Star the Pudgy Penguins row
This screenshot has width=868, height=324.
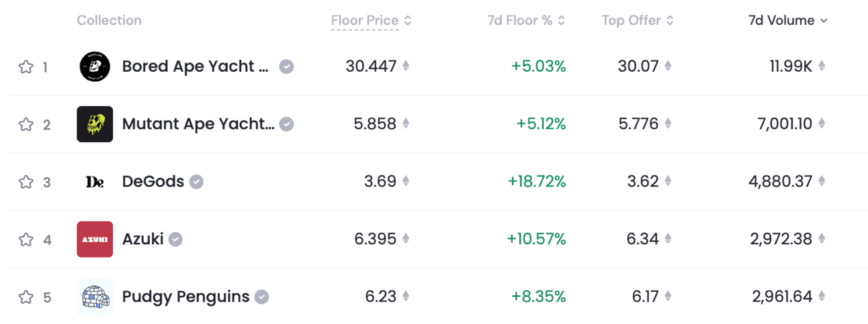(26, 297)
